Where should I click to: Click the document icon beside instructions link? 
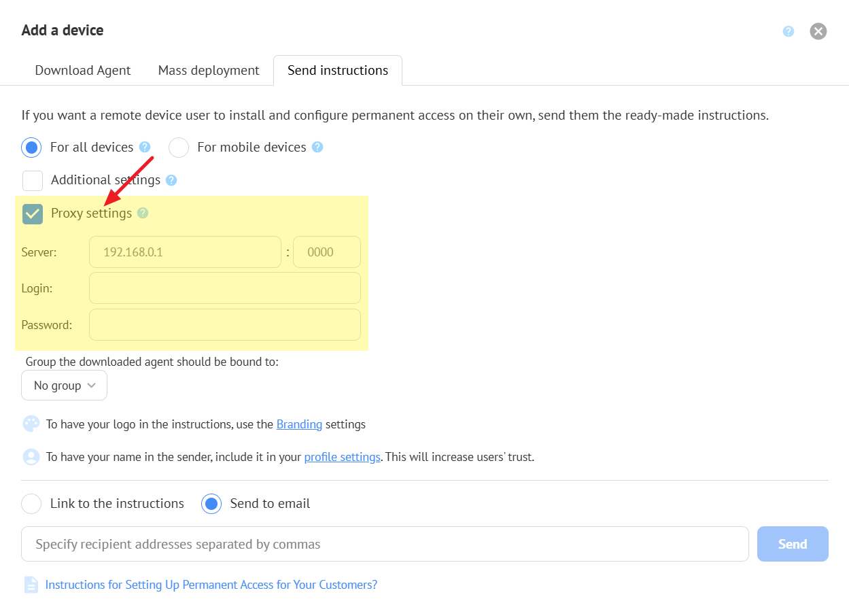point(31,585)
